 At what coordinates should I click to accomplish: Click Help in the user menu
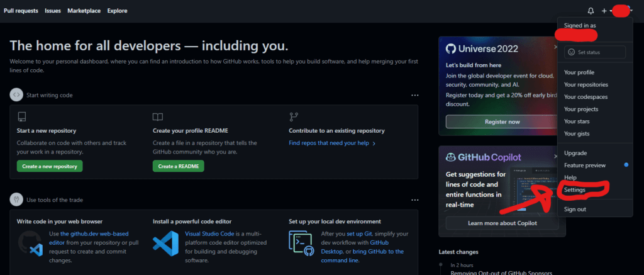pos(570,177)
